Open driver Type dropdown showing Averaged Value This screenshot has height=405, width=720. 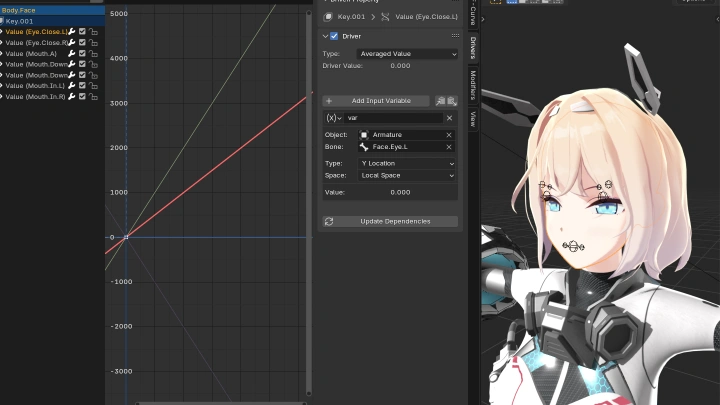coord(407,54)
